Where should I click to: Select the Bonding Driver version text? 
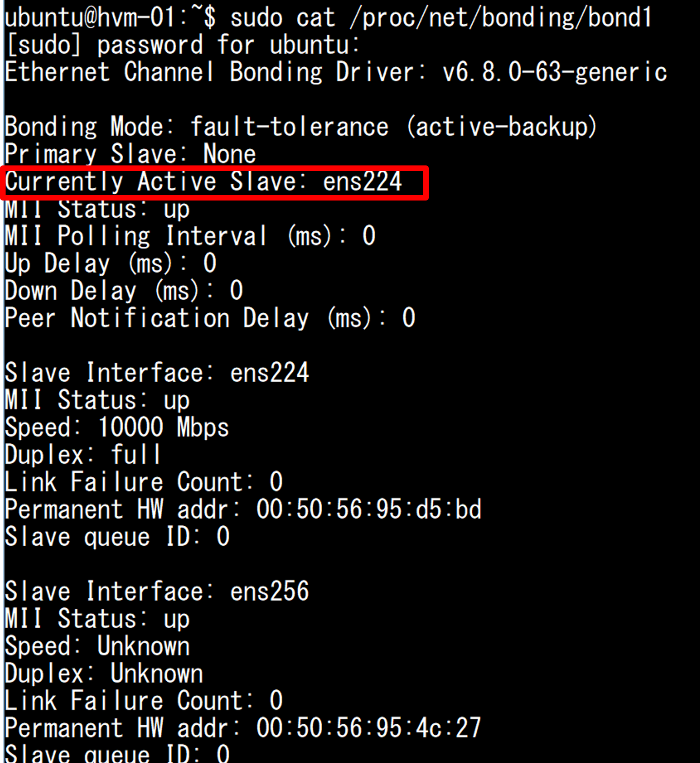[x=555, y=72]
